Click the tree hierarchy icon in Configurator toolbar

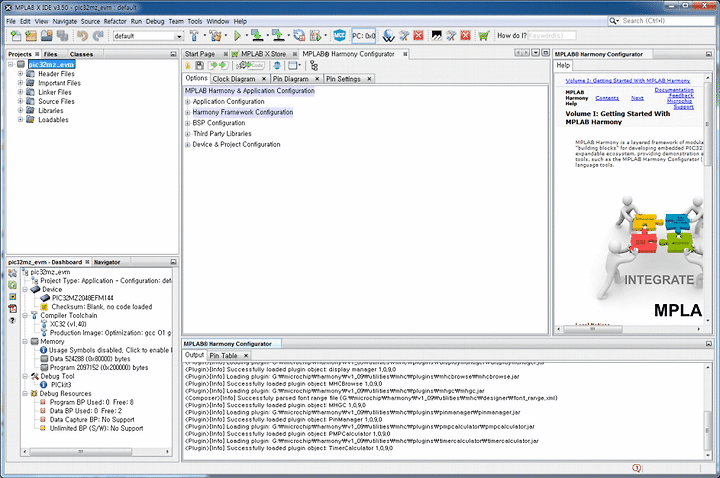tap(314, 66)
